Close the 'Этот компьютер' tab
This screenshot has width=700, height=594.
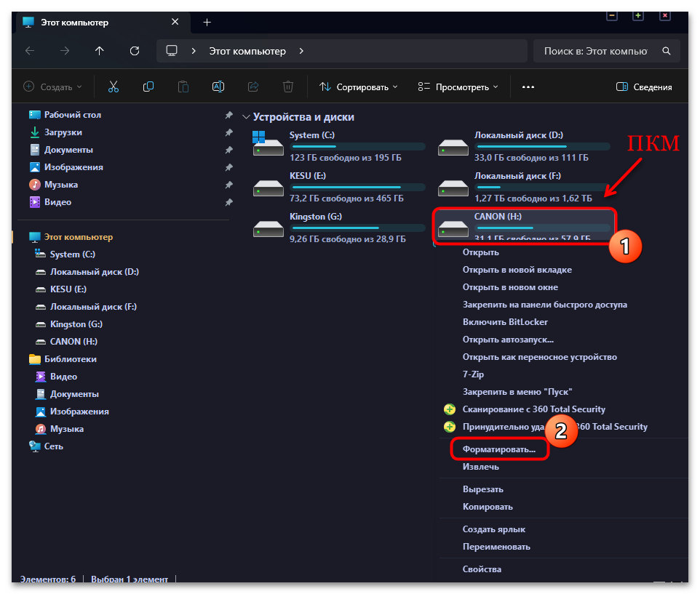click(175, 22)
